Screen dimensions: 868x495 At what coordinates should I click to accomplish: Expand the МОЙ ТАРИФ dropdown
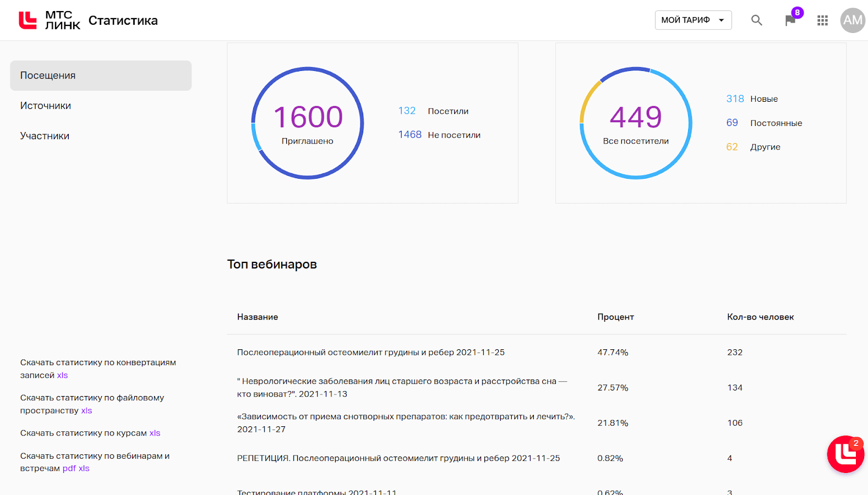[693, 20]
